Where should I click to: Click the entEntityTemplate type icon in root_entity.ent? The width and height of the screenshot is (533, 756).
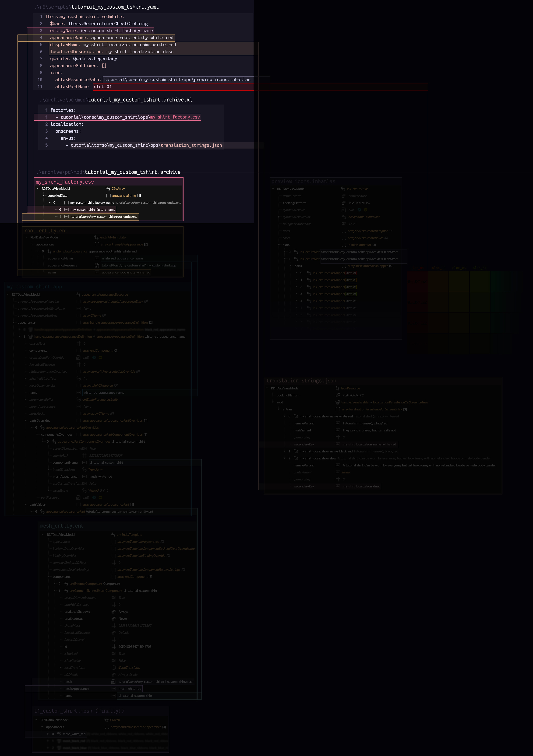96,237
